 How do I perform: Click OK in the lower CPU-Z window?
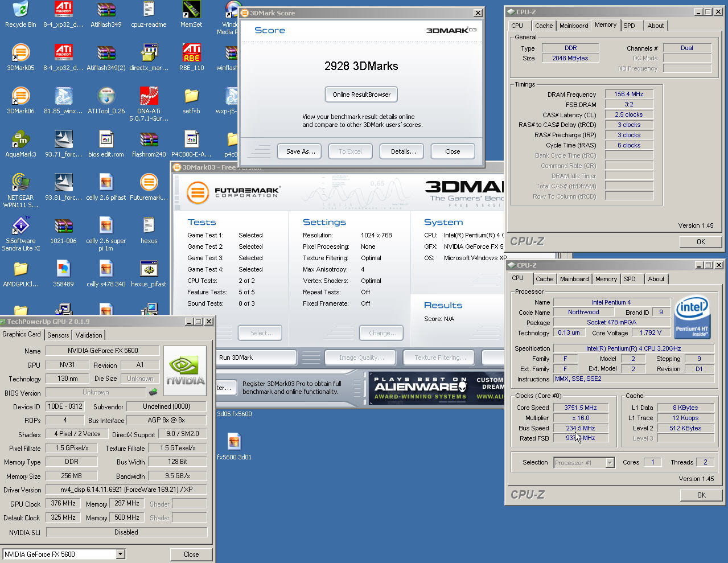point(701,495)
